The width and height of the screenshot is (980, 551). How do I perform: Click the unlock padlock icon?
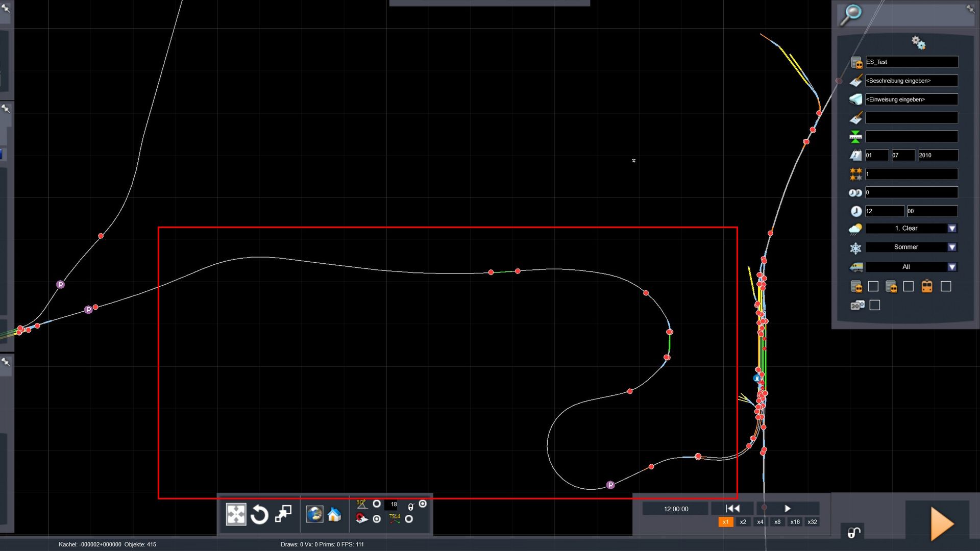[854, 533]
